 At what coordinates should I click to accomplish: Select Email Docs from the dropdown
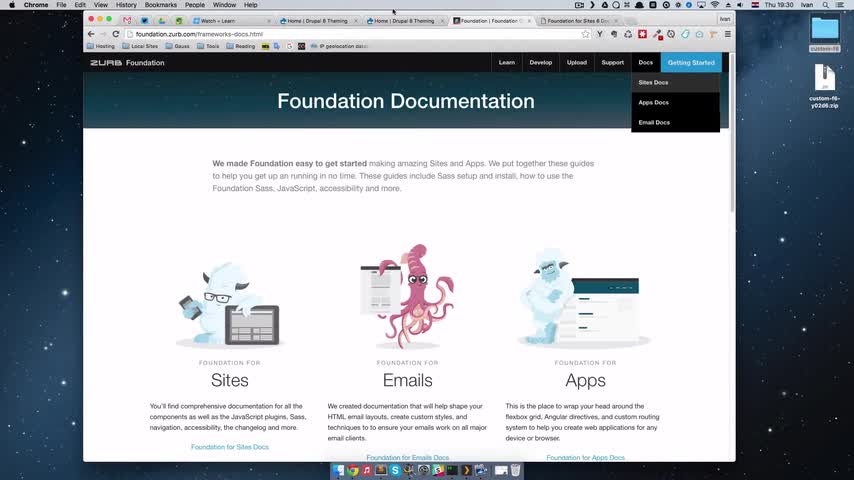click(x=675, y=123)
